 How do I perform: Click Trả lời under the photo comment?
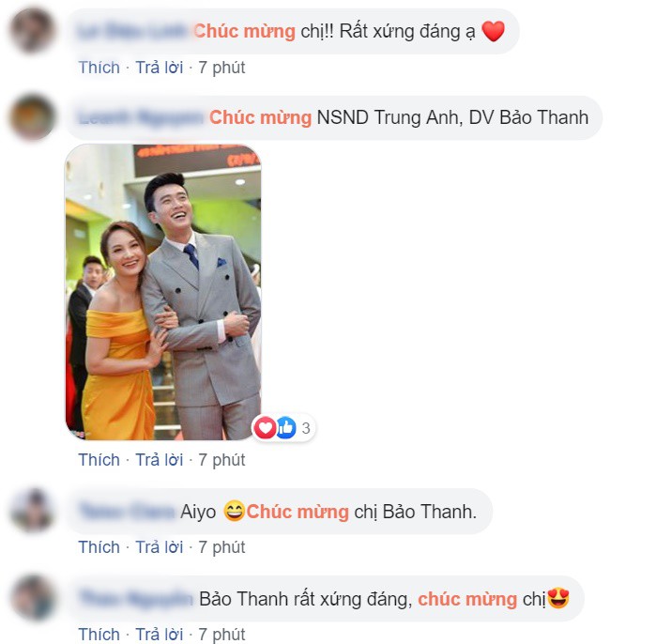tap(160, 460)
